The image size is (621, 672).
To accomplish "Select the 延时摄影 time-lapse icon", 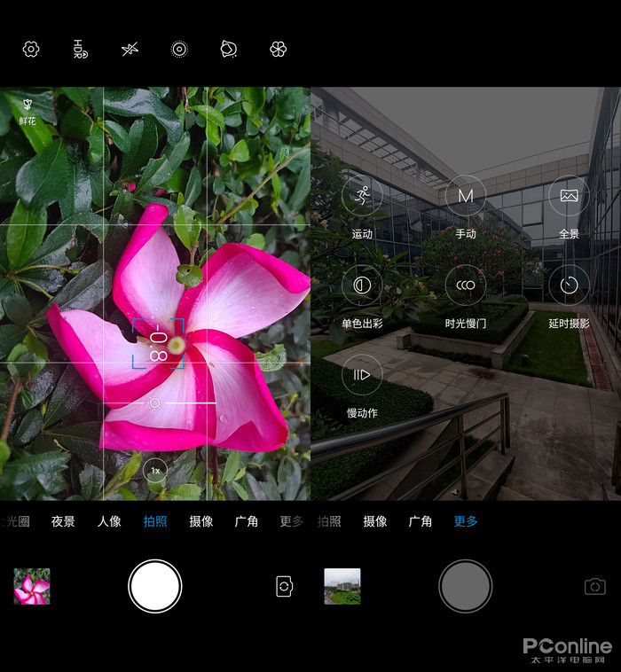I will tap(569, 285).
